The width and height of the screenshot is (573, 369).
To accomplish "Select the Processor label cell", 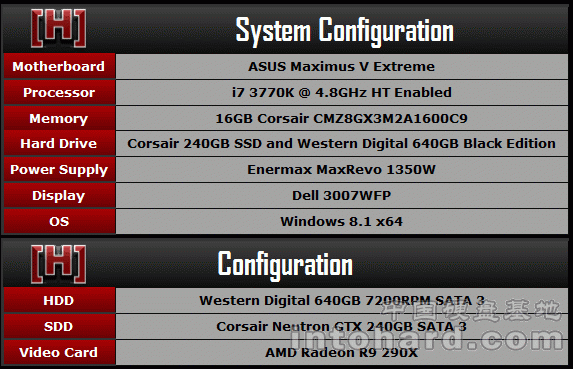I will coord(60,92).
